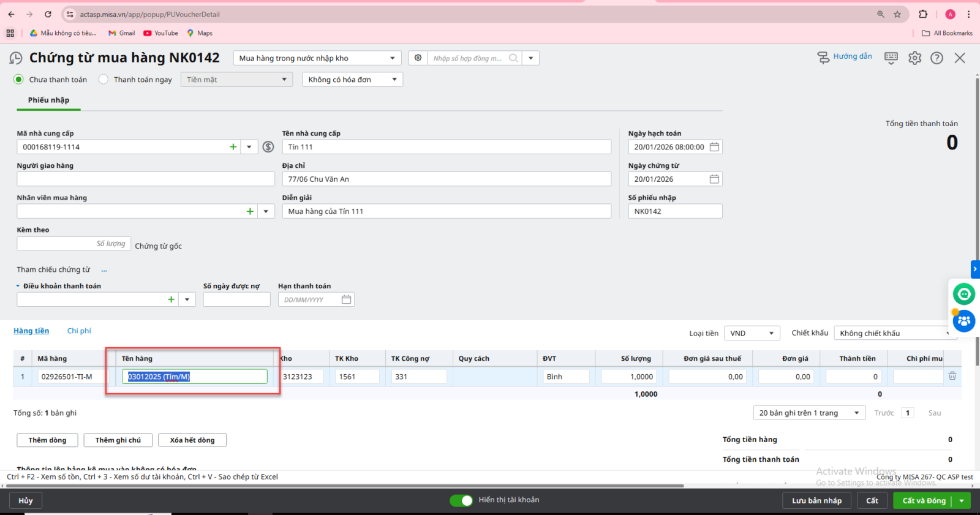Switch to the Chi phí tab

click(79, 331)
